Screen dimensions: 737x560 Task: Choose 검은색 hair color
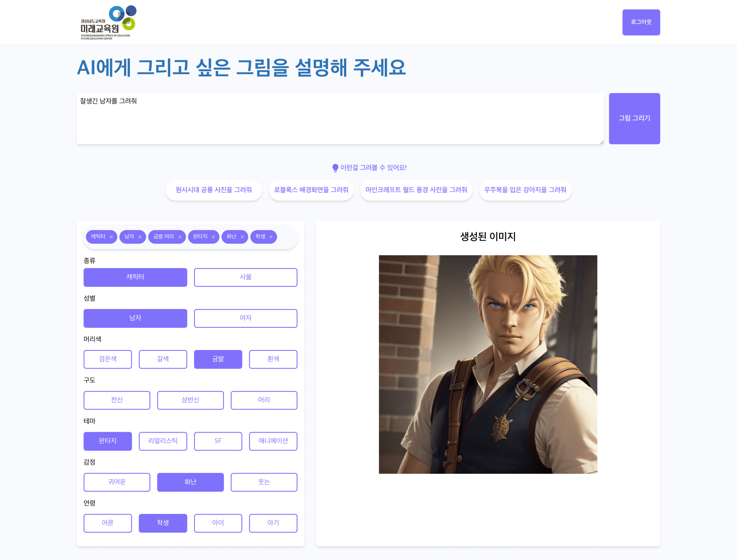pos(108,359)
